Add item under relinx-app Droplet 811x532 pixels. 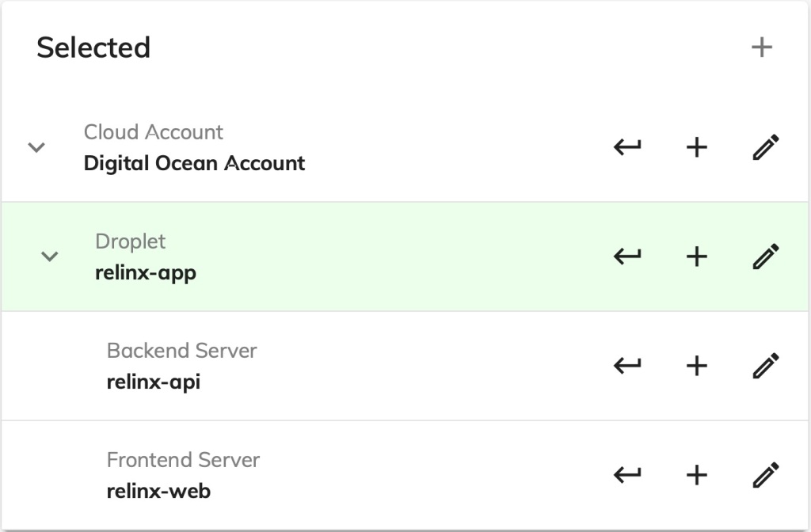click(x=697, y=256)
